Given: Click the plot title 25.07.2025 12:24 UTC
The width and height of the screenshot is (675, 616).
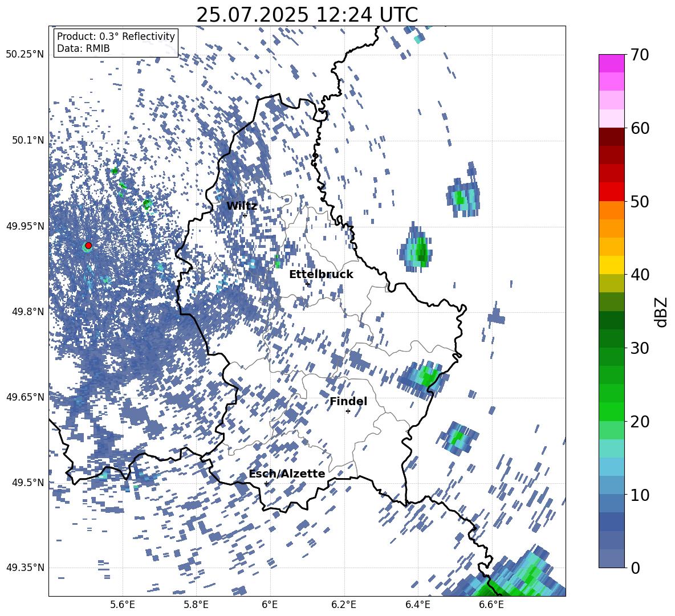Looking at the screenshot, I should [x=307, y=15].
